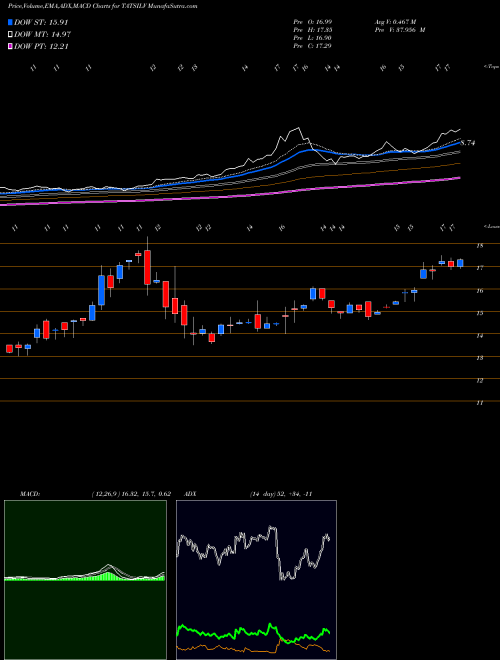This screenshot has width=500, height=660.
Task: Click the 'Pre V: 37.956 M' value
Action: coord(399,30)
